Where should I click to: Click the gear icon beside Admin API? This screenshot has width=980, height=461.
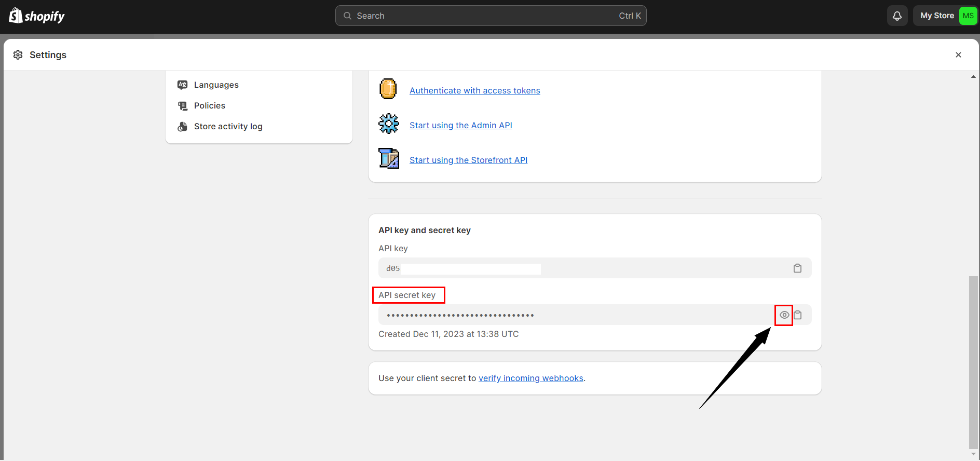pyautogui.click(x=388, y=124)
